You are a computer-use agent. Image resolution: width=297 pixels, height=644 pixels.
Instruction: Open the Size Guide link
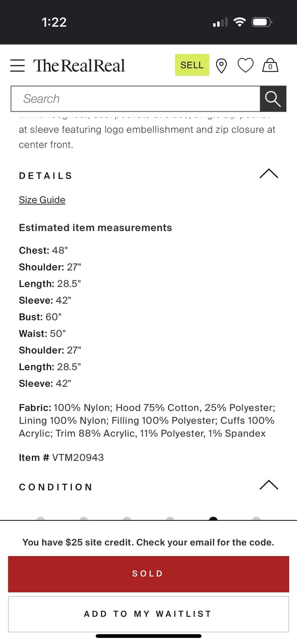pyautogui.click(x=42, y=200)
